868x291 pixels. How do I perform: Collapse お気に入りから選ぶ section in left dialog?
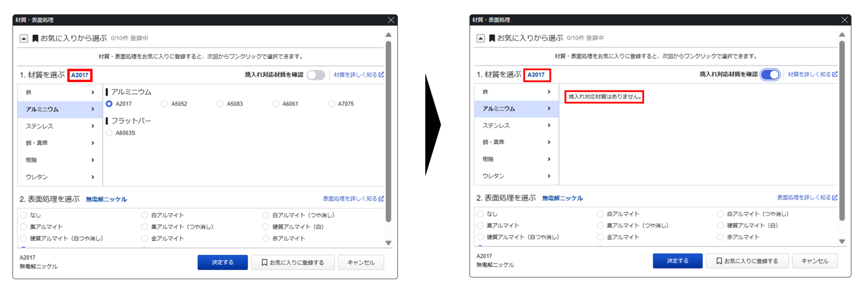[x=24, y=39]
